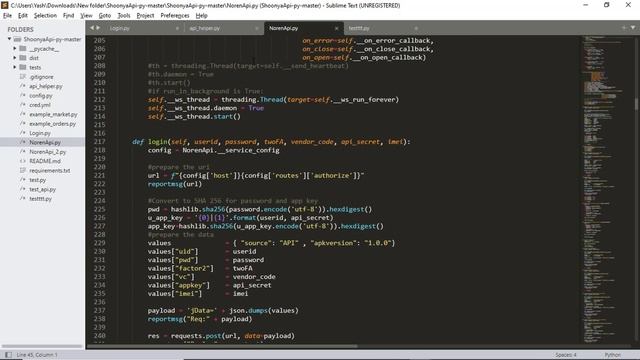Change syntax via Python status label
The image size is (640, 360).
(x=613, y=355)
